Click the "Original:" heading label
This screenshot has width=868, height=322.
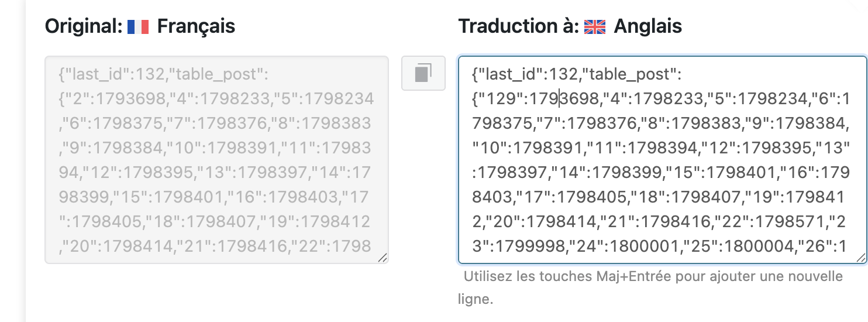84,26
